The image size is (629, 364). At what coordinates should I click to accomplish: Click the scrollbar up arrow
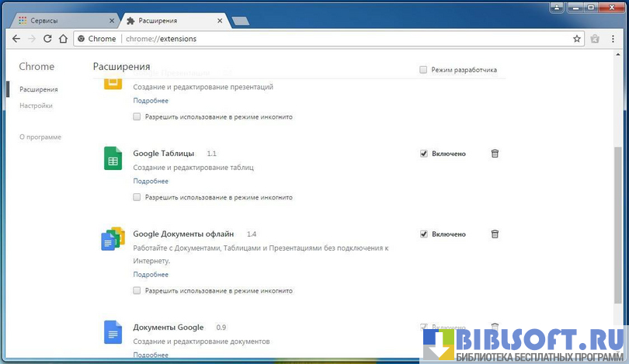(618, 54)
